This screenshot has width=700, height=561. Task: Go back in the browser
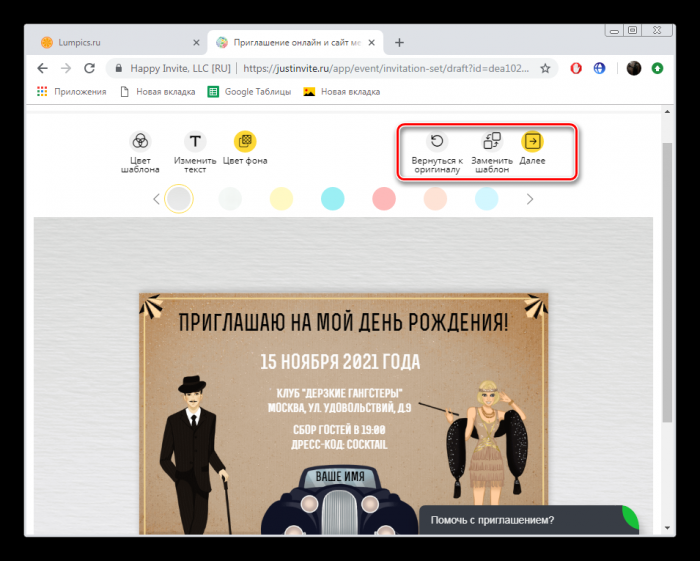tap(42, 68)
